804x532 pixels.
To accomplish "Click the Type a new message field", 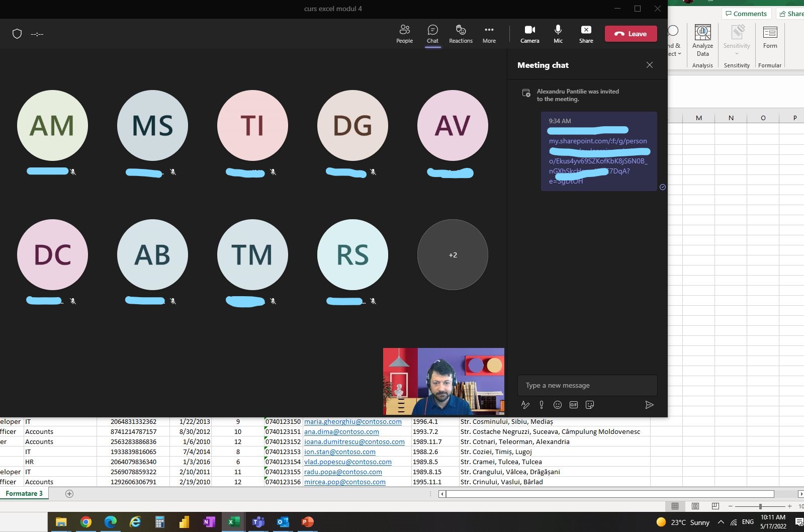I will click(x=587, y=385).
